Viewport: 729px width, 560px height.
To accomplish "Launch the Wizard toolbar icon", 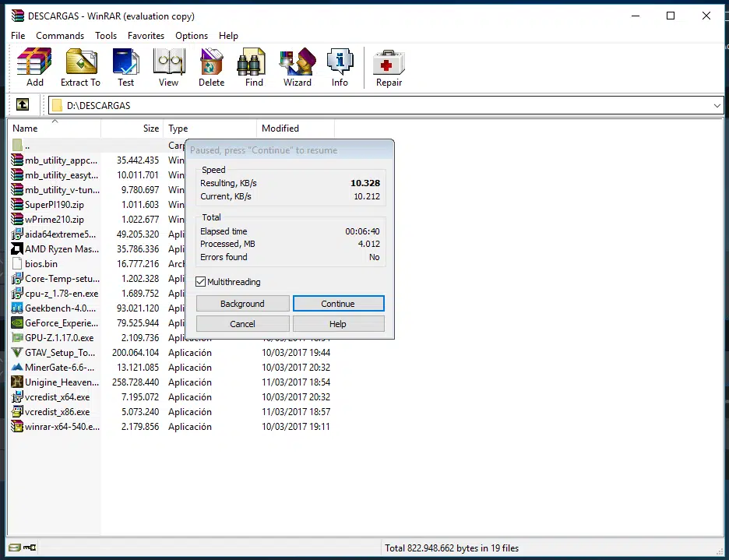I will (x=298, y=62).
